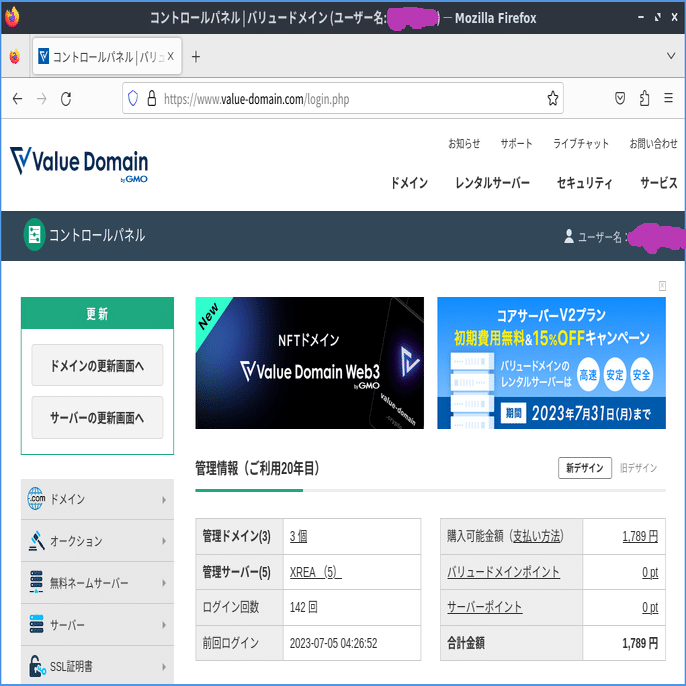The image size is (686, 686).
Task: Open the バリュードメインポイント link
Action: (x=503, y=572)
